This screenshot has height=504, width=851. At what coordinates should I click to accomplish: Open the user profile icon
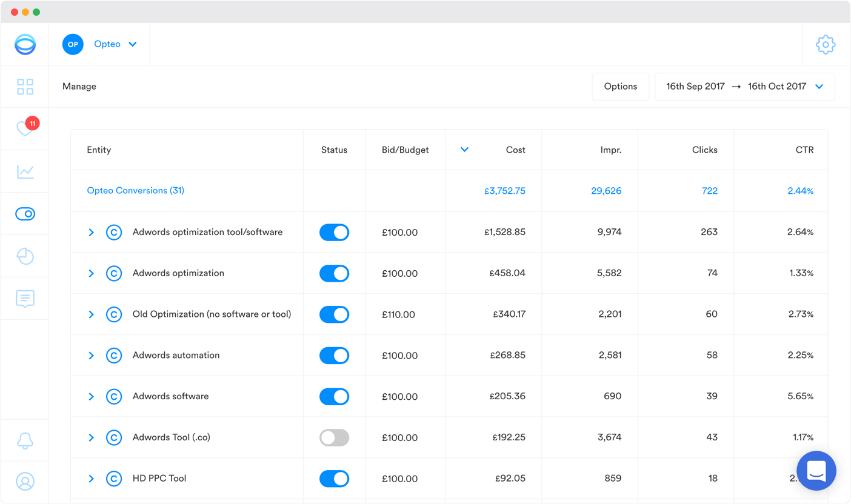[x=25, y=482]
